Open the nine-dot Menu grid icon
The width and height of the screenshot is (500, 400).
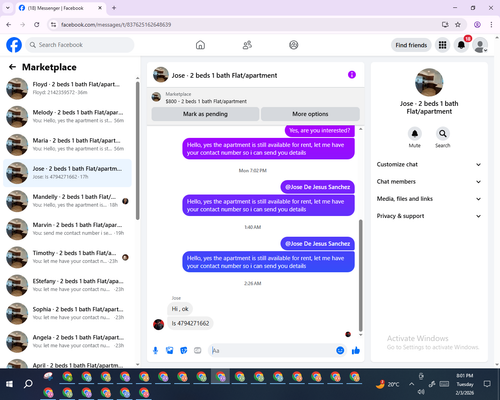442,45
